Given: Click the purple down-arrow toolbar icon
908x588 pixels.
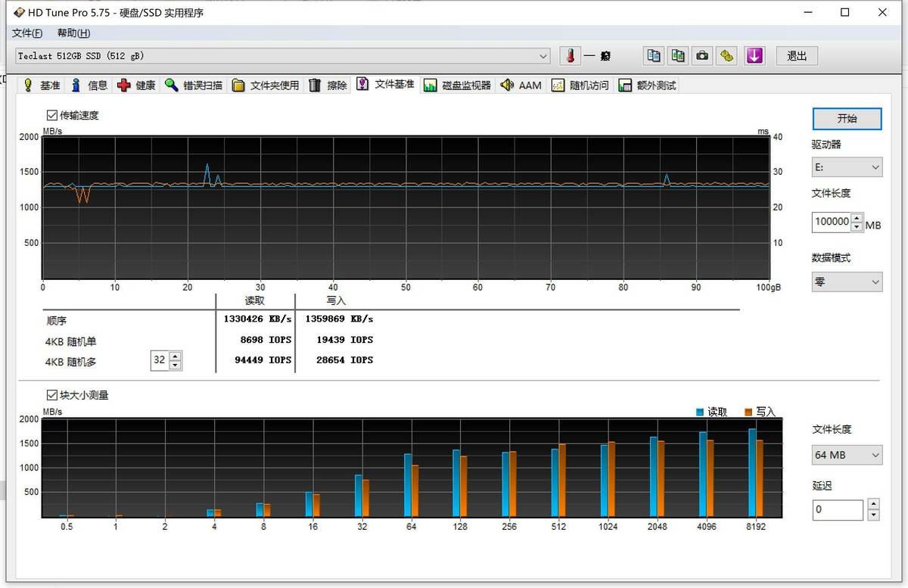Looking at the screenshot, I should [754, 56].
